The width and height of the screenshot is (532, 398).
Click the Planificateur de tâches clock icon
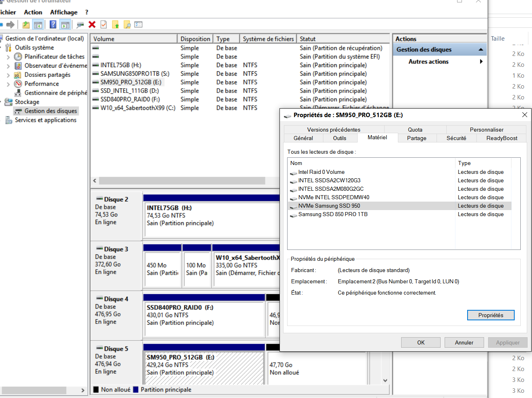[x=18, y=57]
